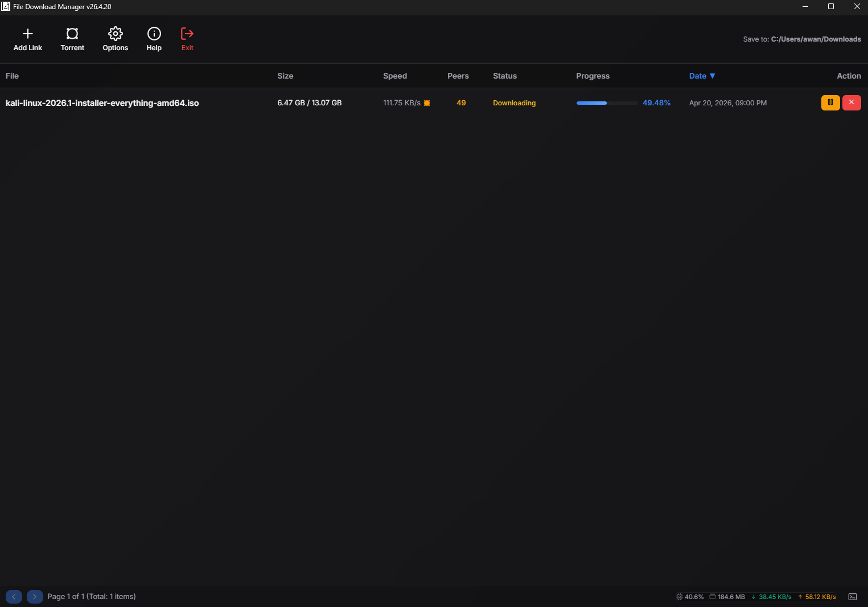Go to the next page
The width and height of the screenshot is (868, 607).
(x=35, y=597)
